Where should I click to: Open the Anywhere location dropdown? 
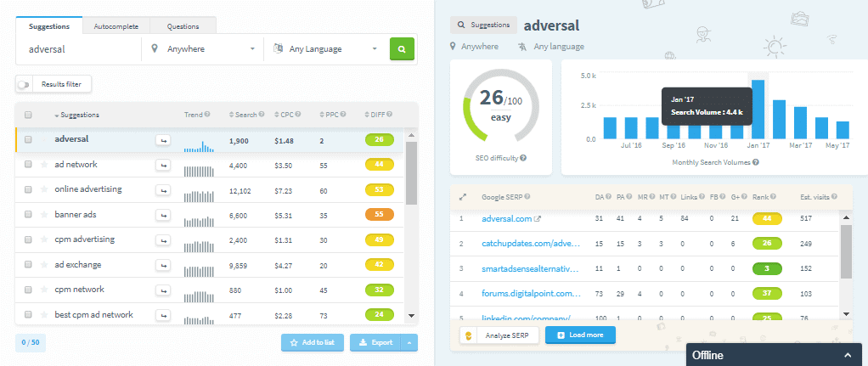(203, 48)
